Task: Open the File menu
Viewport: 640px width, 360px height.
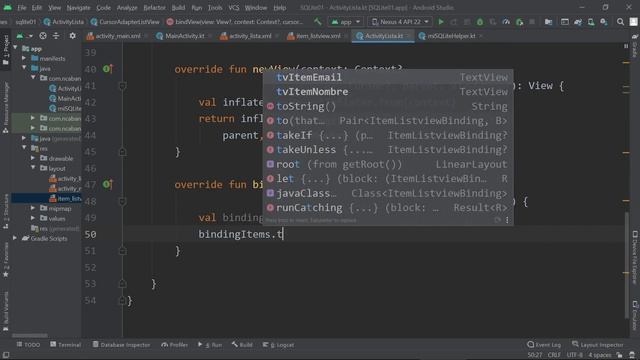Action: click(21, 8)
